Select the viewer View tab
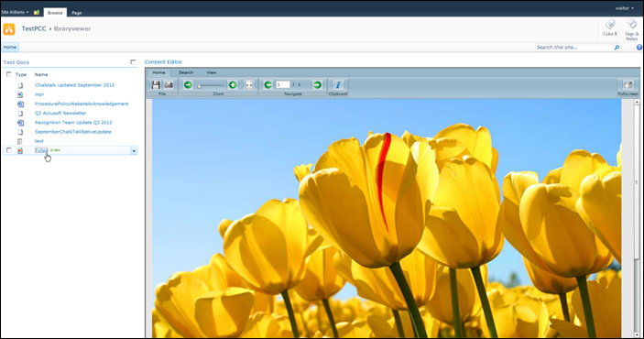644x339 pixels. (x=212, y=72)
